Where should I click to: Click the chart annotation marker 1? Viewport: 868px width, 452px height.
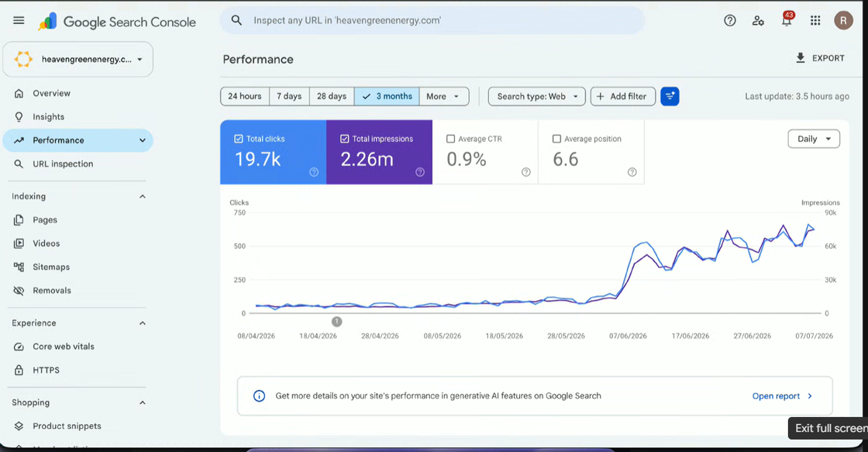pyautogui.click(x=336, y=322)
